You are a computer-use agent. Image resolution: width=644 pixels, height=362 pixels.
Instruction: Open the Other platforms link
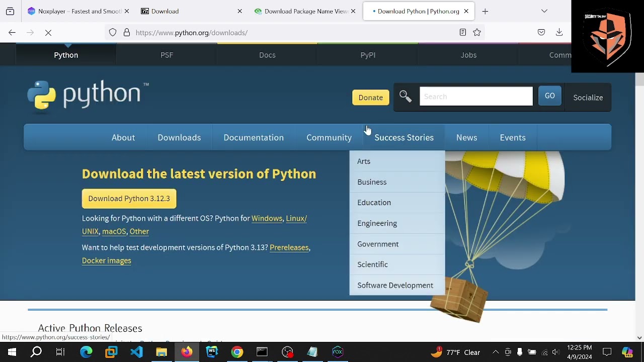[139, 231]
